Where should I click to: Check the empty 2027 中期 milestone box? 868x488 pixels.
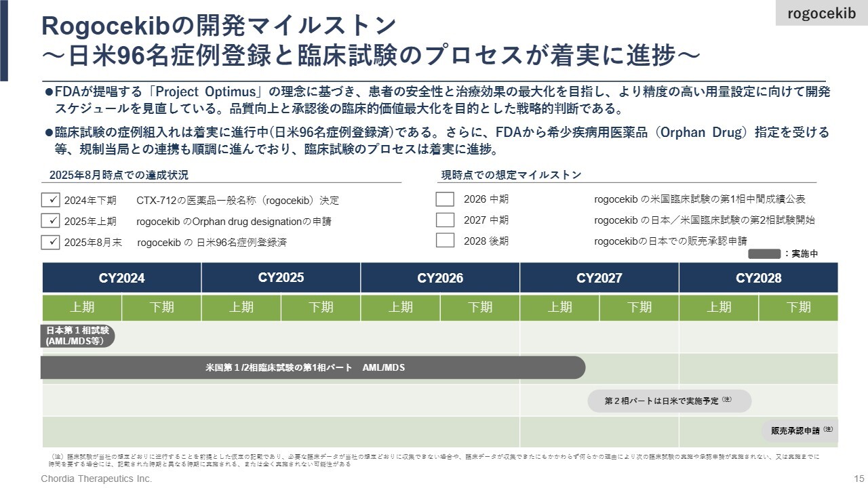tap(445, 220)
